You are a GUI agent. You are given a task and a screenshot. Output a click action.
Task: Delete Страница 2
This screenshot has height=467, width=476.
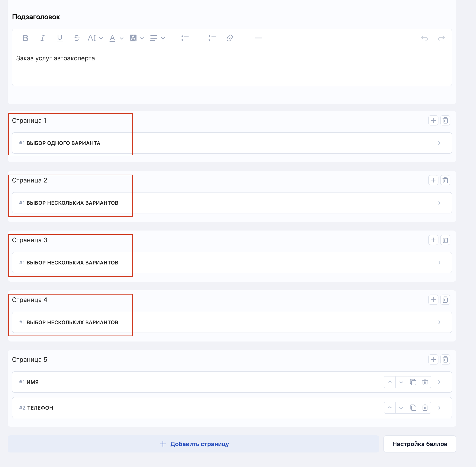[x=445, y=180]
